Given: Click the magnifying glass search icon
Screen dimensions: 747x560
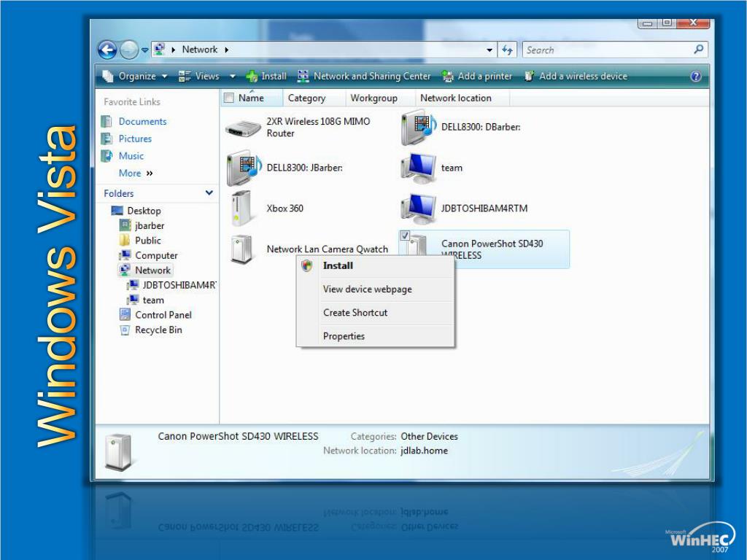Looking at the screenshot, I should [x=698, y=50].
